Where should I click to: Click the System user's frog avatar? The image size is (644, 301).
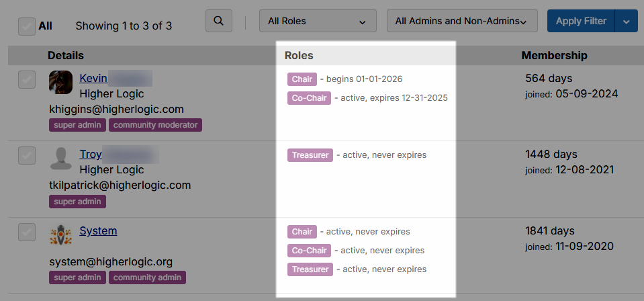point(61,234)
